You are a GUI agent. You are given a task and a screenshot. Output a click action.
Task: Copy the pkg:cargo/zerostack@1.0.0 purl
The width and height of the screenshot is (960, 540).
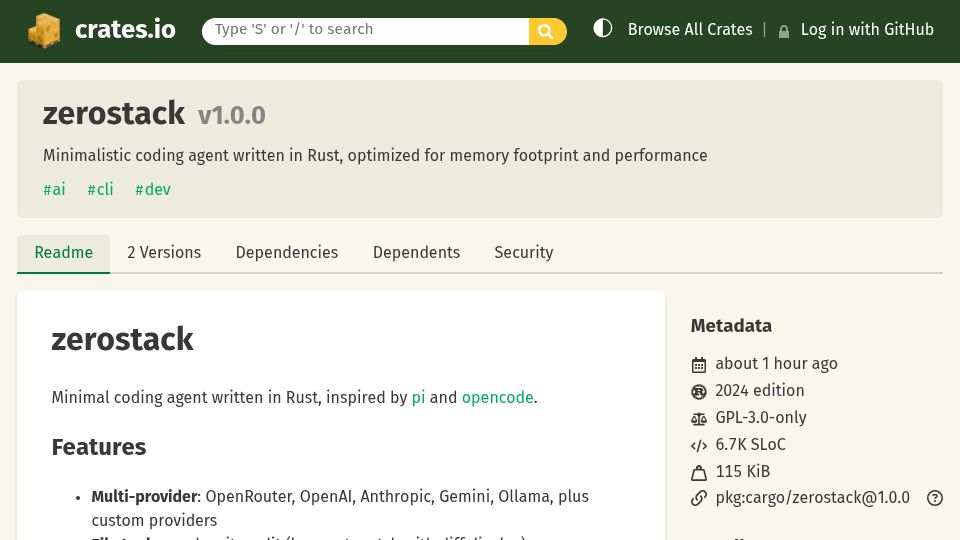[812, 498]
